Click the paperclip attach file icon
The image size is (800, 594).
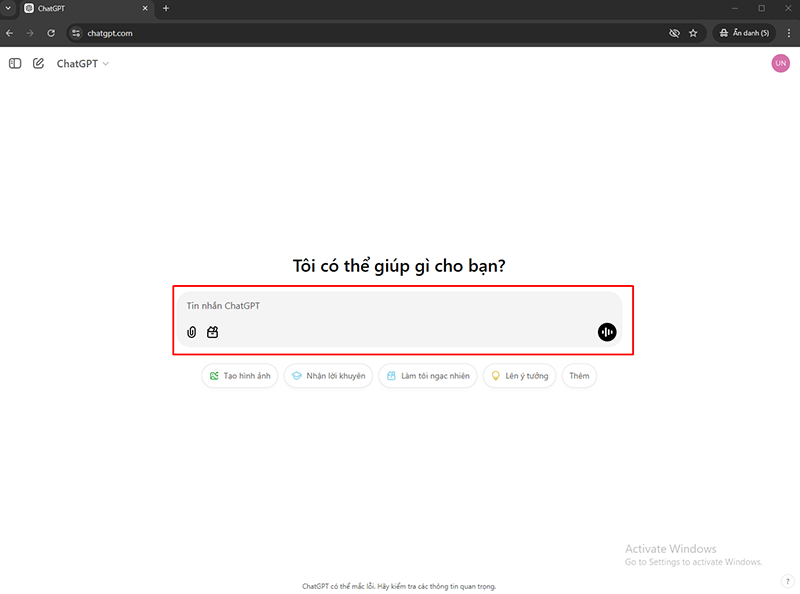click(191, 332)
